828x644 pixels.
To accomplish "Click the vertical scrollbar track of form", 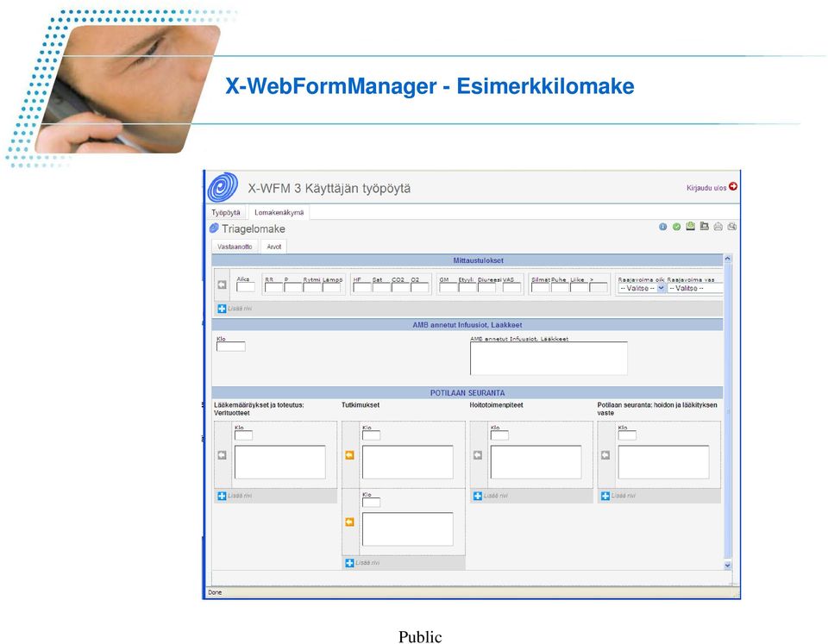I will tap(727, 412).
